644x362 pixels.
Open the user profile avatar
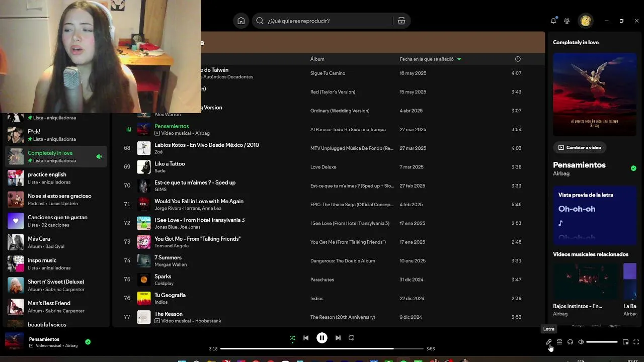click(x=585, y=21)
